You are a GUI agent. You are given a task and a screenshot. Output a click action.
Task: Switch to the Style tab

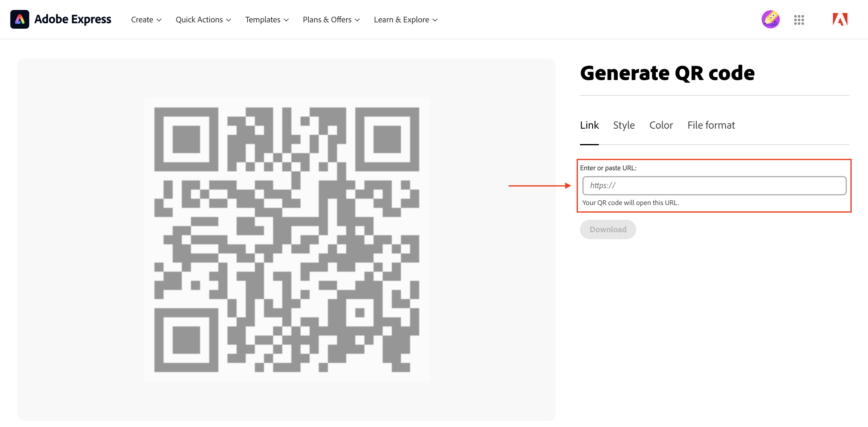point(624,125)
